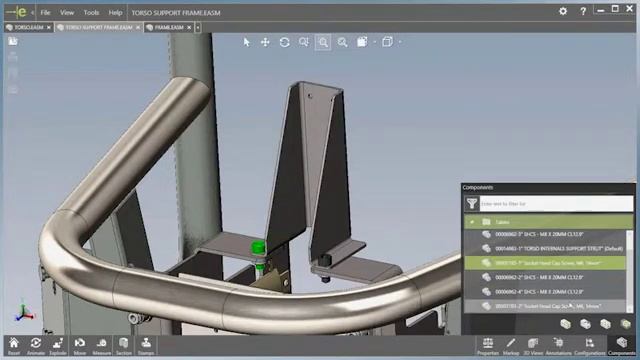Select the Tables row in component tree
This screenshot has height=360, width=640.
(548, 222)
